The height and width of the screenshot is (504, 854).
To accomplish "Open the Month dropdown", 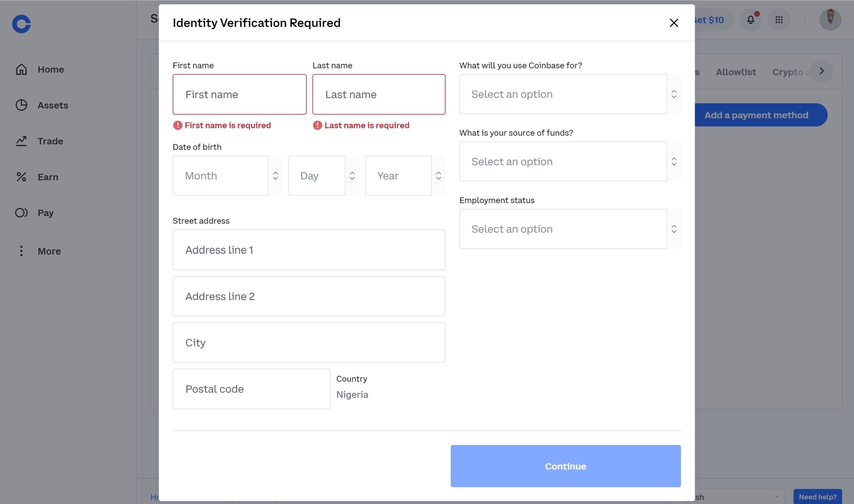I will click(221, 175).
